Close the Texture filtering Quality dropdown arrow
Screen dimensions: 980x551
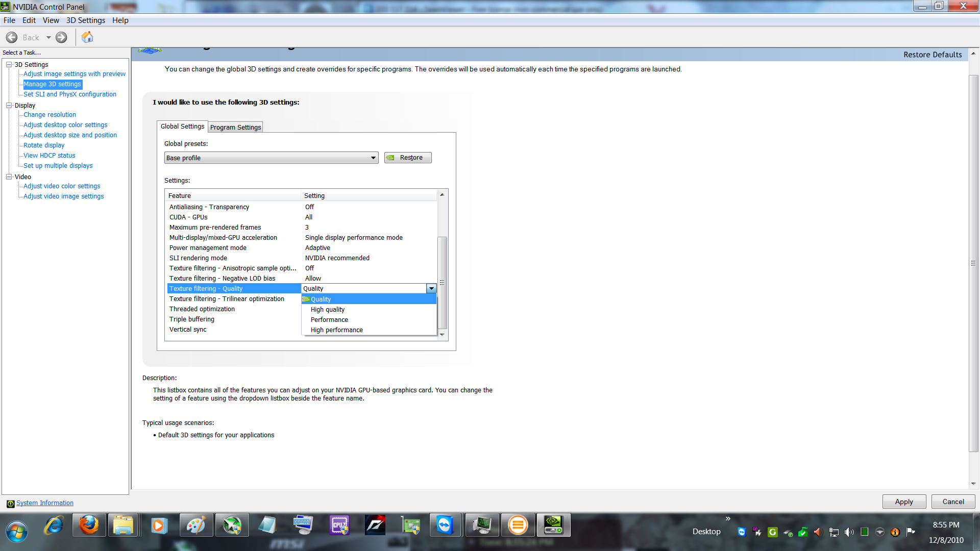tap(431, 289)
